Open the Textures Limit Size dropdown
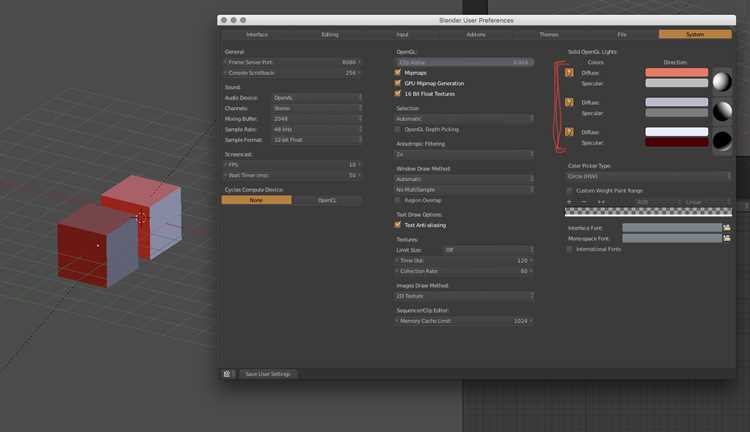750x432 pixels. 488,250
